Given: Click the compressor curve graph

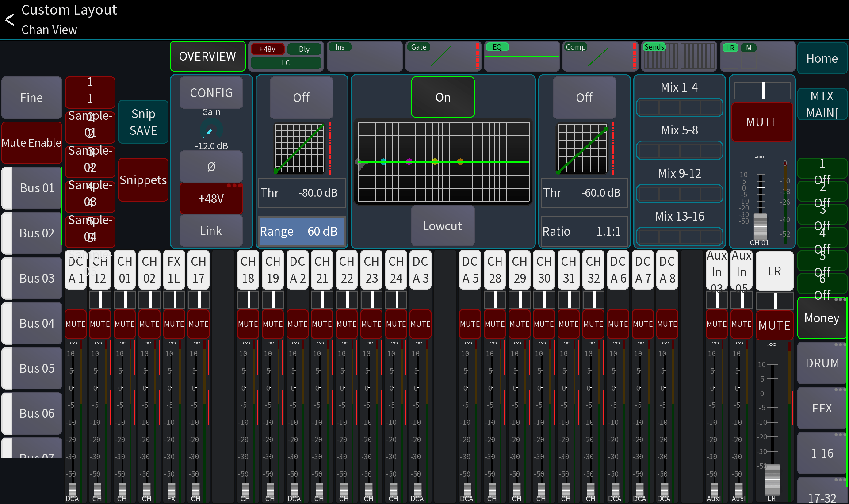Looking at the screenshot, I should tap(582, 149).
